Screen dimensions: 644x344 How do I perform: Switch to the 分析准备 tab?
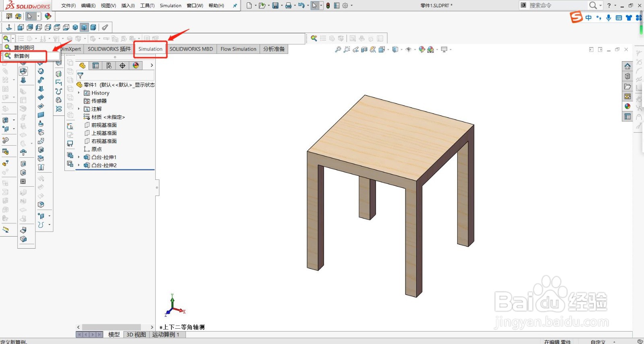(274, 49)
